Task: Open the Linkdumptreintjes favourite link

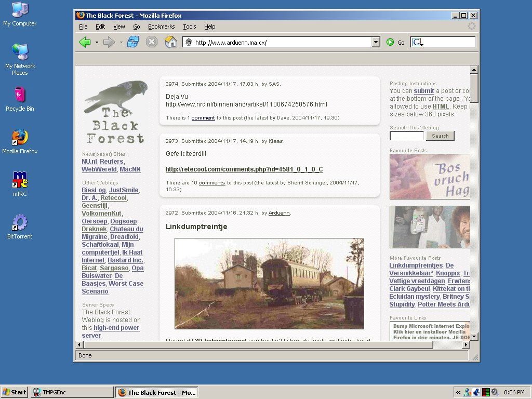Action: coord(416,265)
